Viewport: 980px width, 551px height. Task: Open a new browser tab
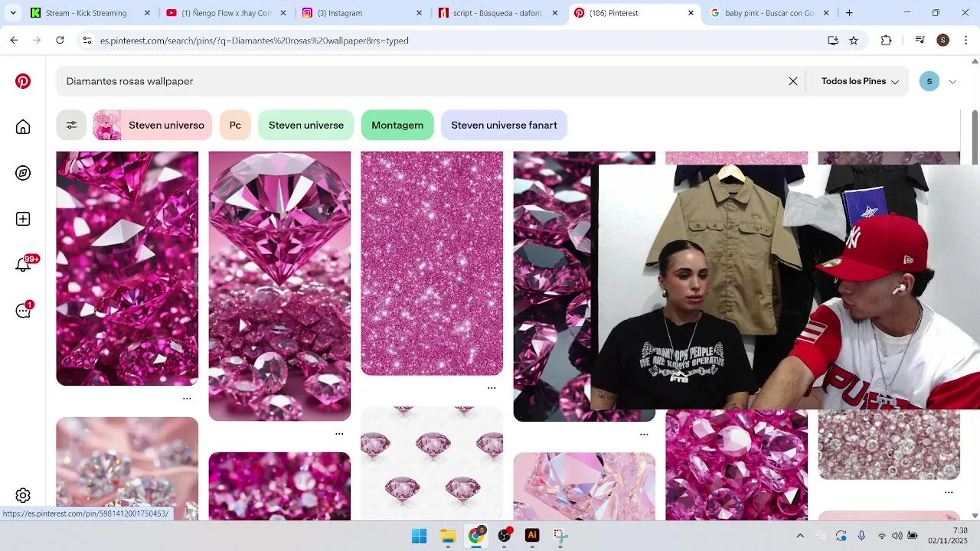click(849, 13)
